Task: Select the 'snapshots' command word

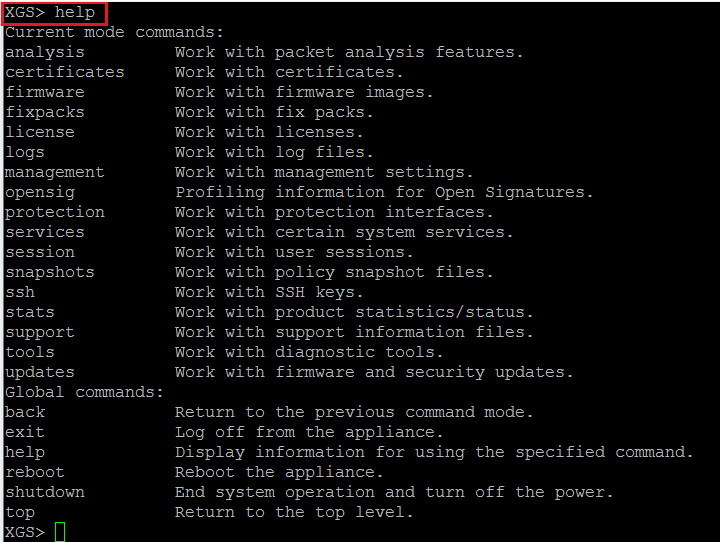Action: point(50,272)
